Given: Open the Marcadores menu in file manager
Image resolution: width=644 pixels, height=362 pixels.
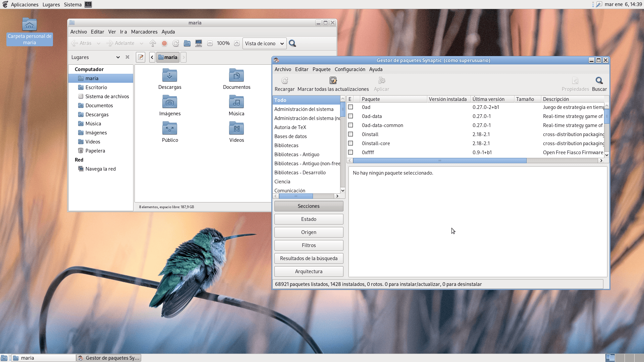Looking at the screenshot, I should (144, 32).
